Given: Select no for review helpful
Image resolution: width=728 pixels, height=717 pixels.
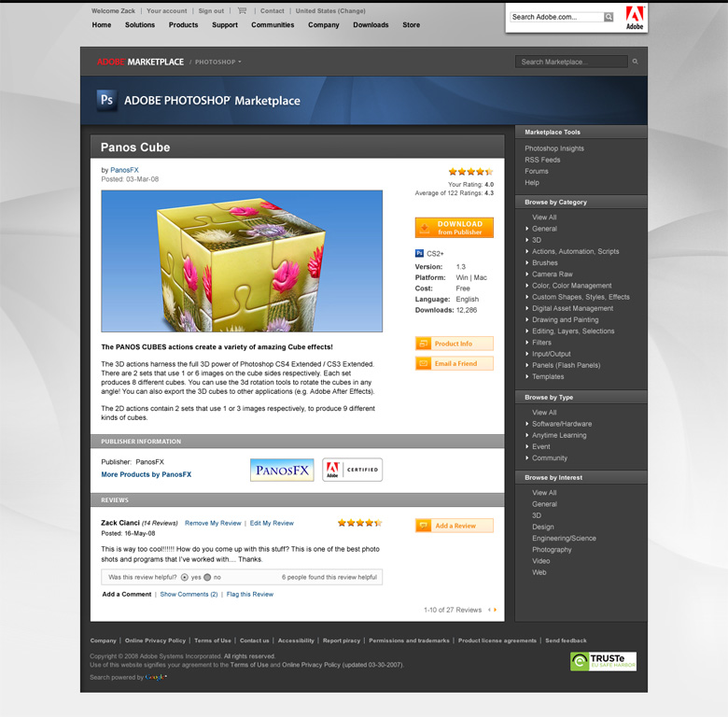Looking at the screenshot, I should coord(207,577).
